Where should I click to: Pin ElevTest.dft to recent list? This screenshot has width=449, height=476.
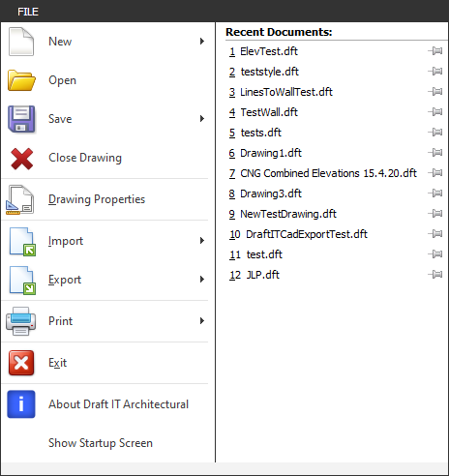pos(435,51)
